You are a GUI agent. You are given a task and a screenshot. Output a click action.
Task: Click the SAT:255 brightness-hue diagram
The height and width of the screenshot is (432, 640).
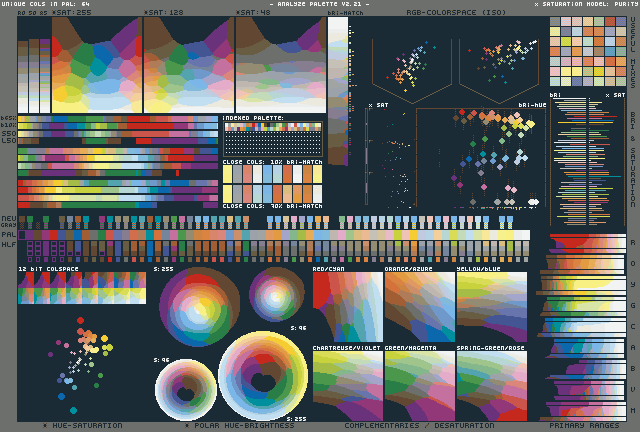96,63
